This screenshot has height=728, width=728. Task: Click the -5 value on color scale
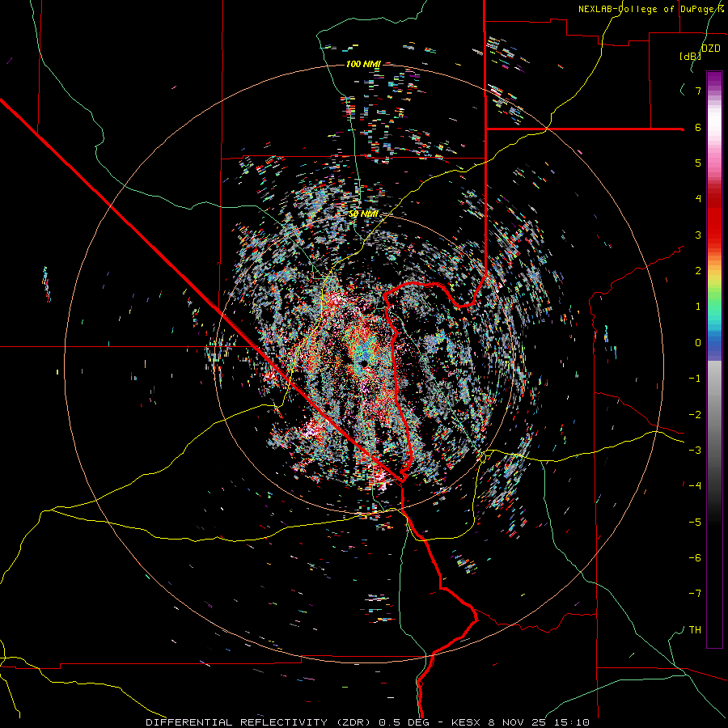695,522
